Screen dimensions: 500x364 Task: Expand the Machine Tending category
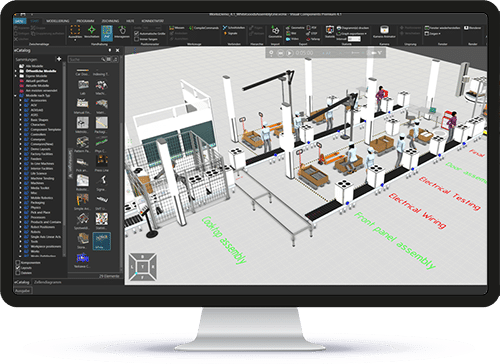20,178
